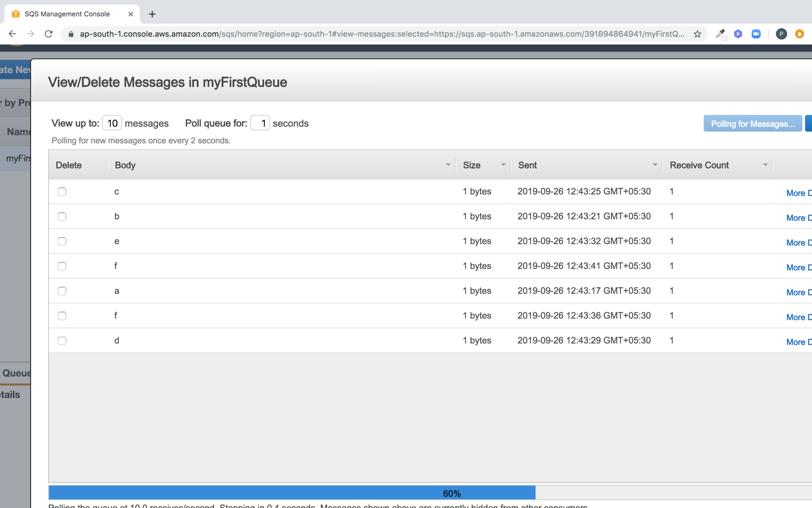Viewport: 812px width, 508px height.
Task: Open Sent column dropdown arrow
Action: (x=654, y=165)
